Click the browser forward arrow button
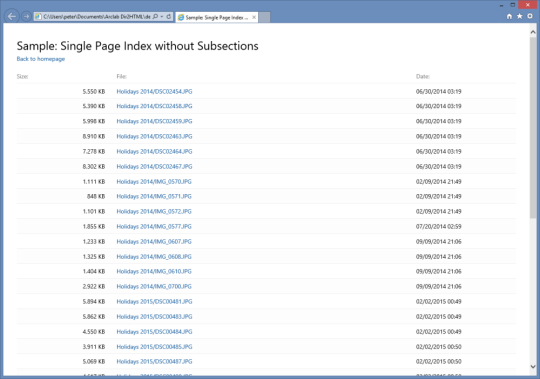This screenshot has height=379, width=540. [x=26, y=17]
